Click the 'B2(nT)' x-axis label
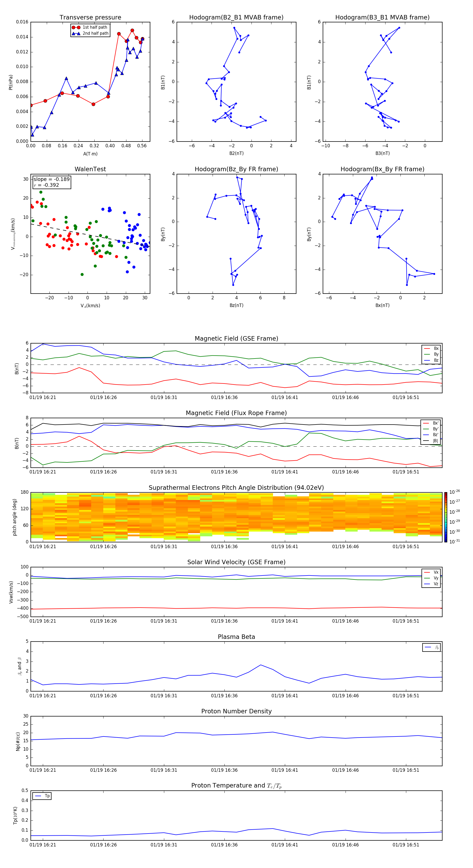The image size is (473, 868). coord(236,153)
